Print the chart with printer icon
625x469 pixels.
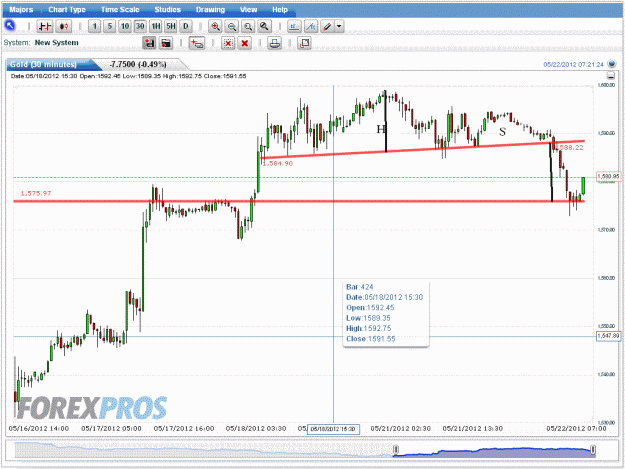(x=274, y=43)
